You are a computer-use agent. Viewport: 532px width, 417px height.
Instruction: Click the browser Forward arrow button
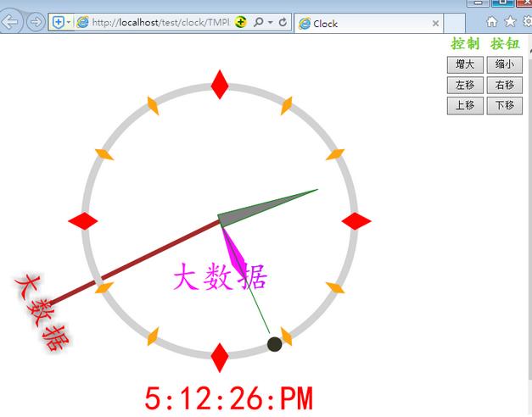pyautogui.click(x=36, y=22)
